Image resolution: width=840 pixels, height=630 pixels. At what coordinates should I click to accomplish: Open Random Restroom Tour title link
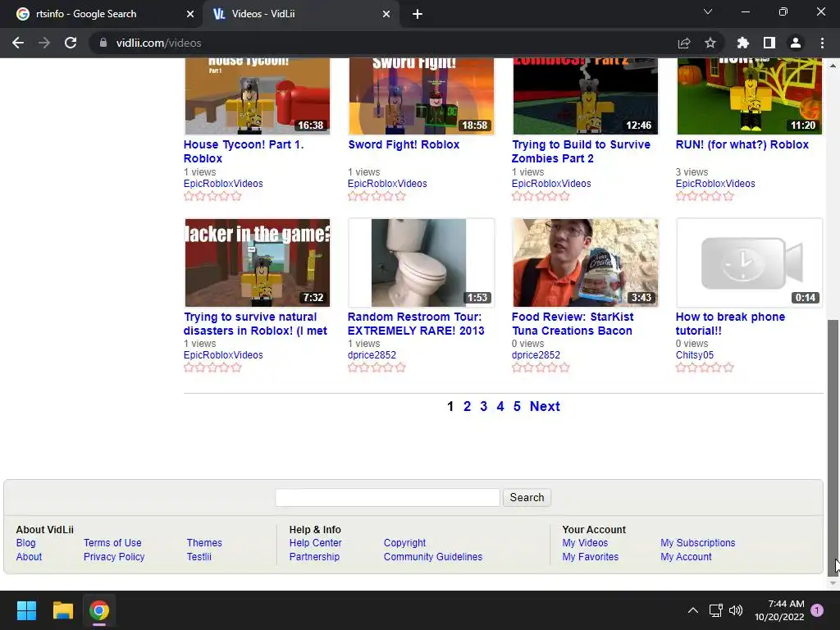[416, 323]
